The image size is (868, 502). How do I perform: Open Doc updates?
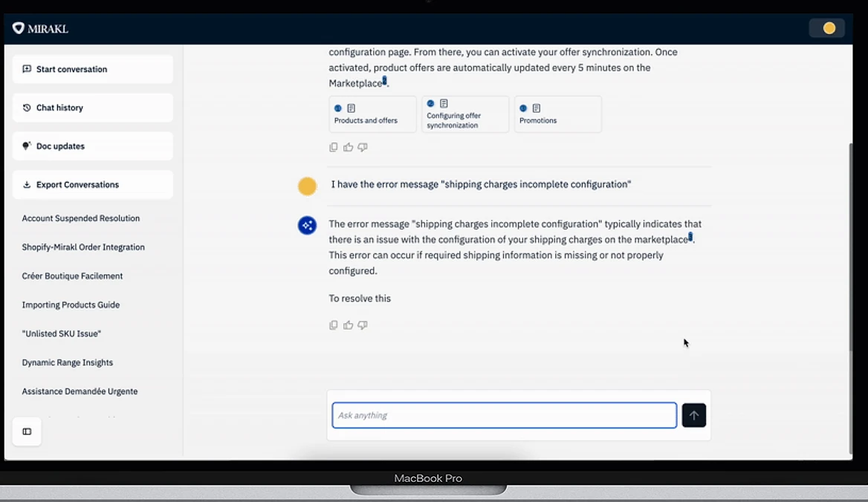92,146
